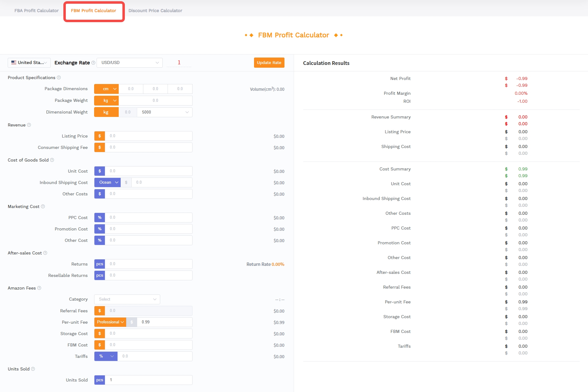Viewport: 588px width, 392px height.
Task: Click the percent badge for Promotion Cost
Action: click(100, 229)
